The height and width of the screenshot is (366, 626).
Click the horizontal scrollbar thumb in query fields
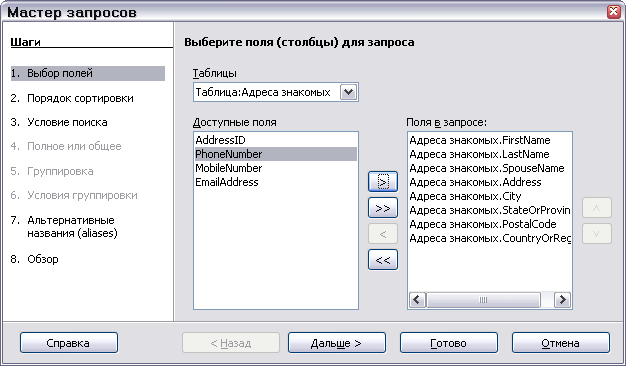pos(483,300)
